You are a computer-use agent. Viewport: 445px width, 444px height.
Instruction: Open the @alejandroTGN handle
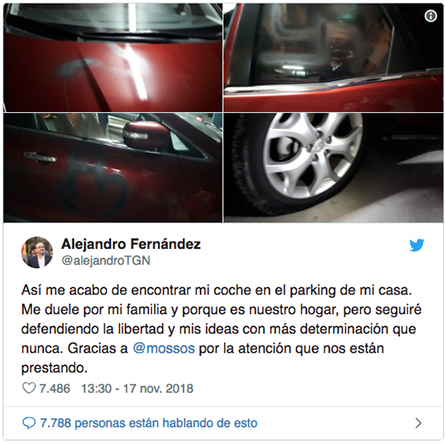(106, 260)
